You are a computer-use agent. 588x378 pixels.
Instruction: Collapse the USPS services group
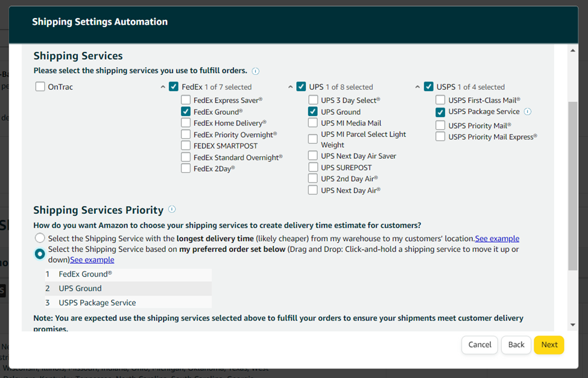pos(418,88)
